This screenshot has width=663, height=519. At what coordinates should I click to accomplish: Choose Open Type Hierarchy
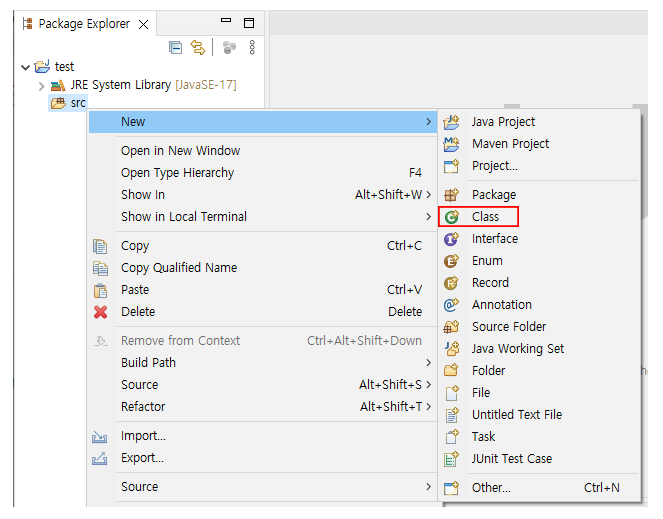click(x=263, y=173)
